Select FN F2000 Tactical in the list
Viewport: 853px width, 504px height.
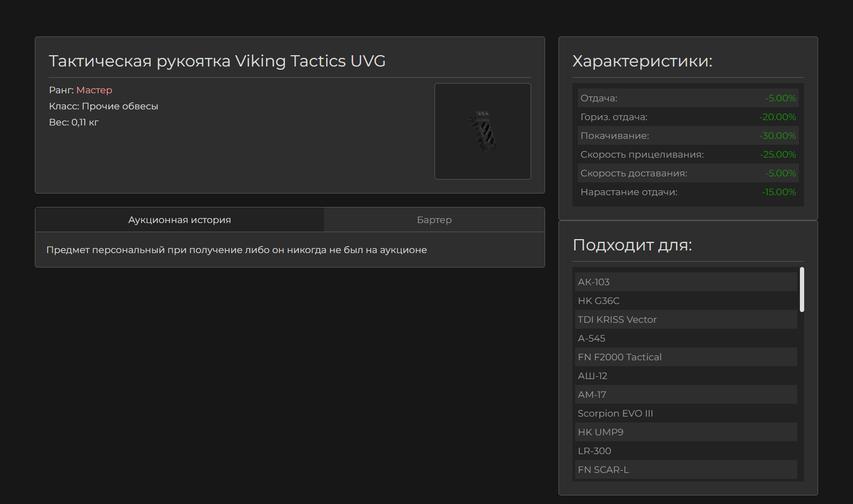(x=686, y=357)
